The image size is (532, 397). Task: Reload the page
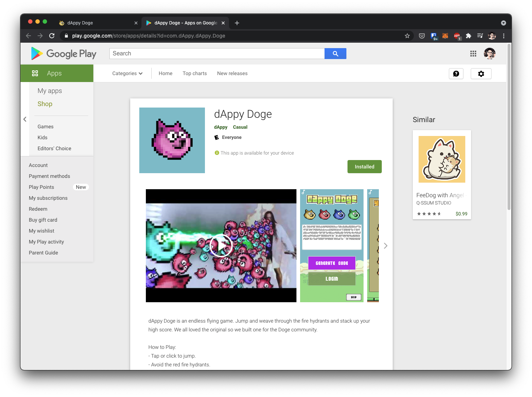(52, 36)
